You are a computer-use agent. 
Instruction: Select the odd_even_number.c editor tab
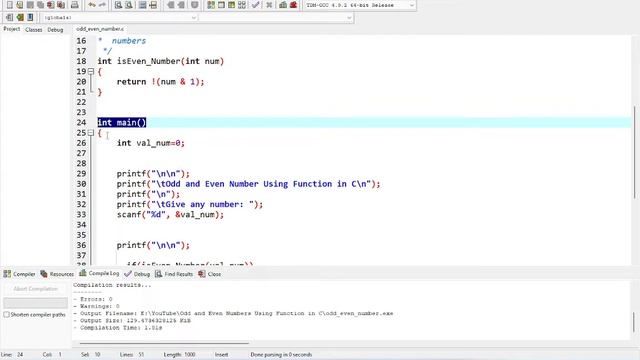click(100, 29)
